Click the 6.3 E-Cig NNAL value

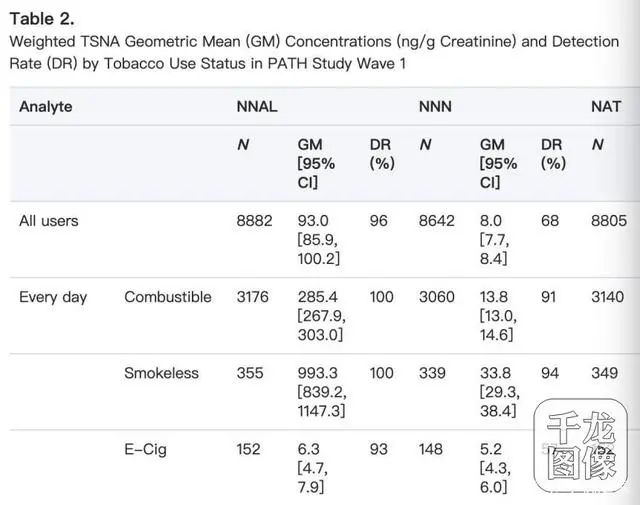coord(307,449)
